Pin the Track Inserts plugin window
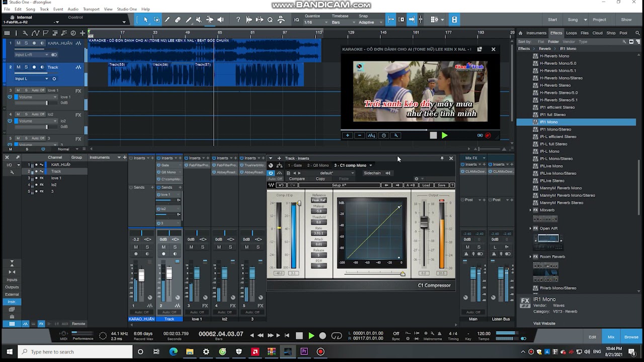The width and height of the screenshot is (644, 362). (x=442, y=158)
